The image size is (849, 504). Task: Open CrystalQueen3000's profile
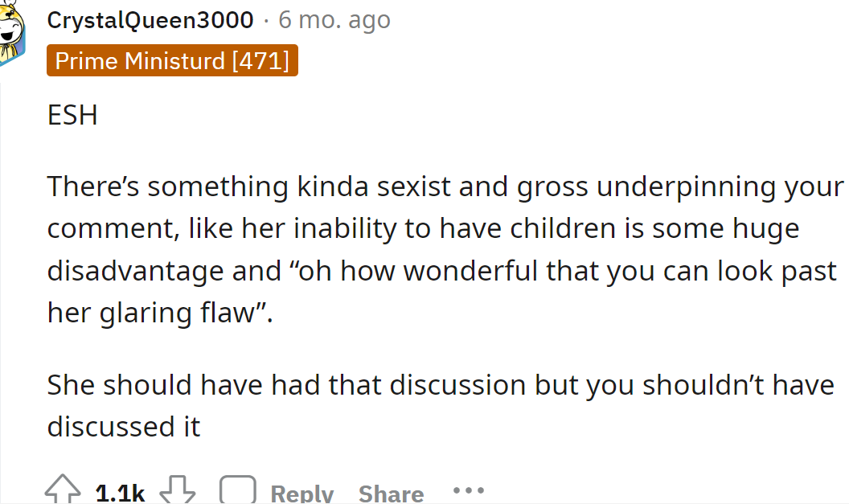(x=150, y=20)
